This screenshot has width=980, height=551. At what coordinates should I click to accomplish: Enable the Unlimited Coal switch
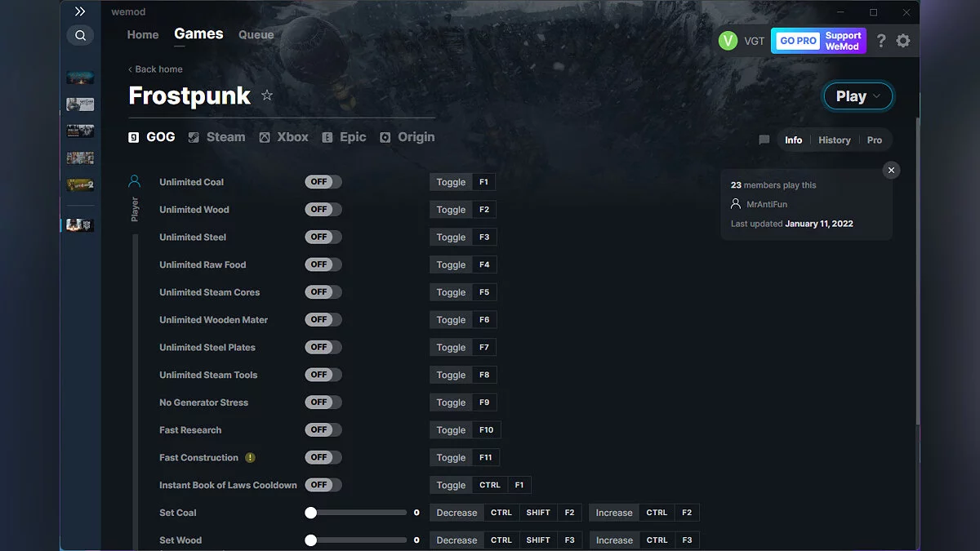pyautogui.click(x=323, y=181)
